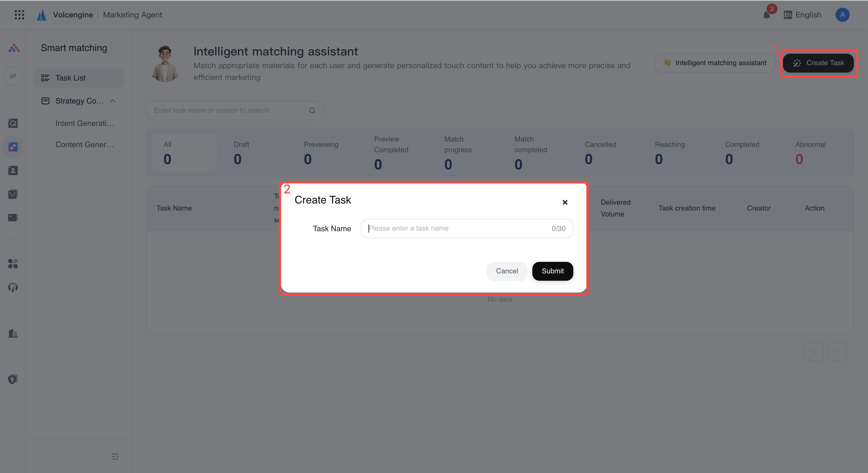This screenshot has height=473, width=868.
Task: Collapse the sidebar menu icon at bottom
Action: click(x=115, y=456)
